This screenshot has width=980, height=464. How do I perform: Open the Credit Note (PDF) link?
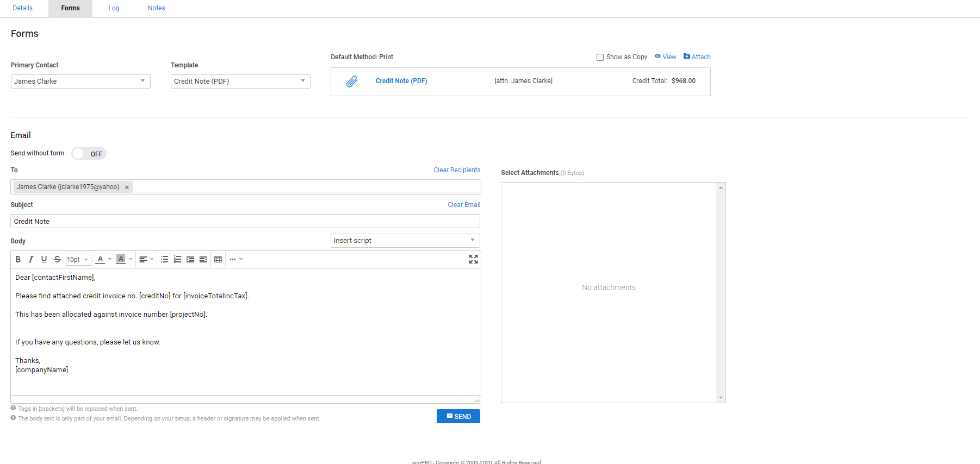[401, 81]
